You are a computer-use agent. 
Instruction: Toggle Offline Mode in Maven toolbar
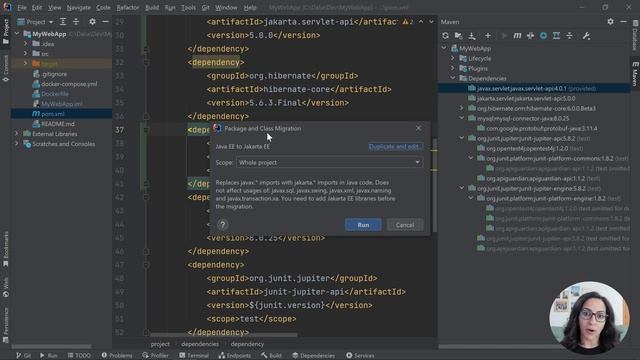point(530,36)
